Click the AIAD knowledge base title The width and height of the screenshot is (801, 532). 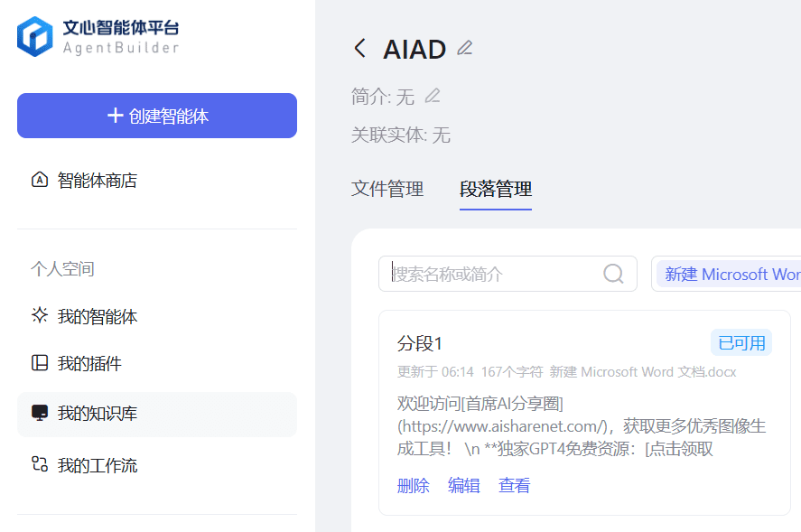(x=414, y=49)
